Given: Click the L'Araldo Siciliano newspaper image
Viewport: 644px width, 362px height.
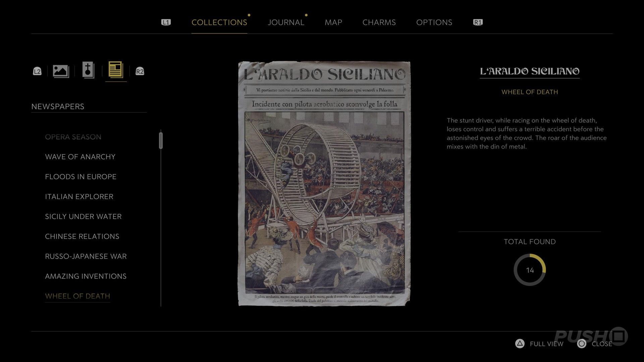Looking at the screenshot, I should pyautogui.click(x=324, y=183).
